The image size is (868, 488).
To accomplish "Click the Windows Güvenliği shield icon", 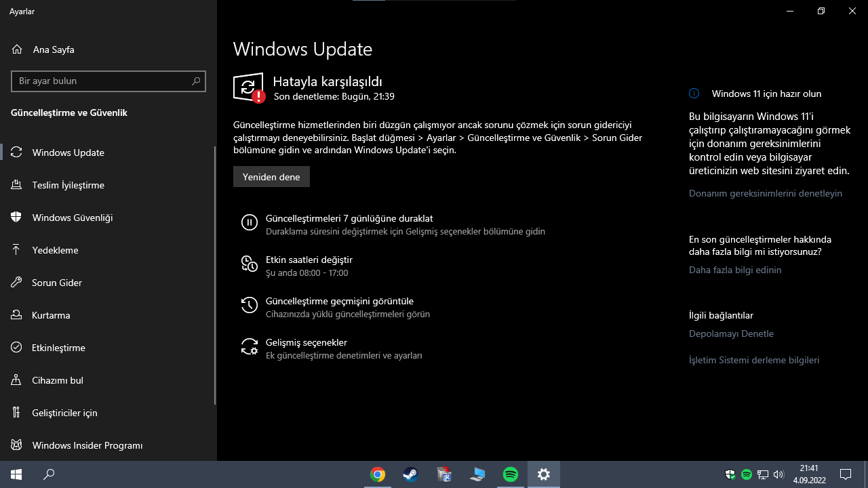I will click(x=17, y=218).
